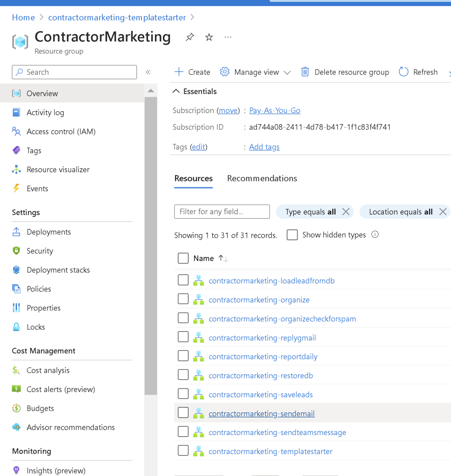The width and height of the screenshot is (451, 476).
Task: Switch to the Recommendations tab
Action: pyautogui.click(x=262, y=179)
